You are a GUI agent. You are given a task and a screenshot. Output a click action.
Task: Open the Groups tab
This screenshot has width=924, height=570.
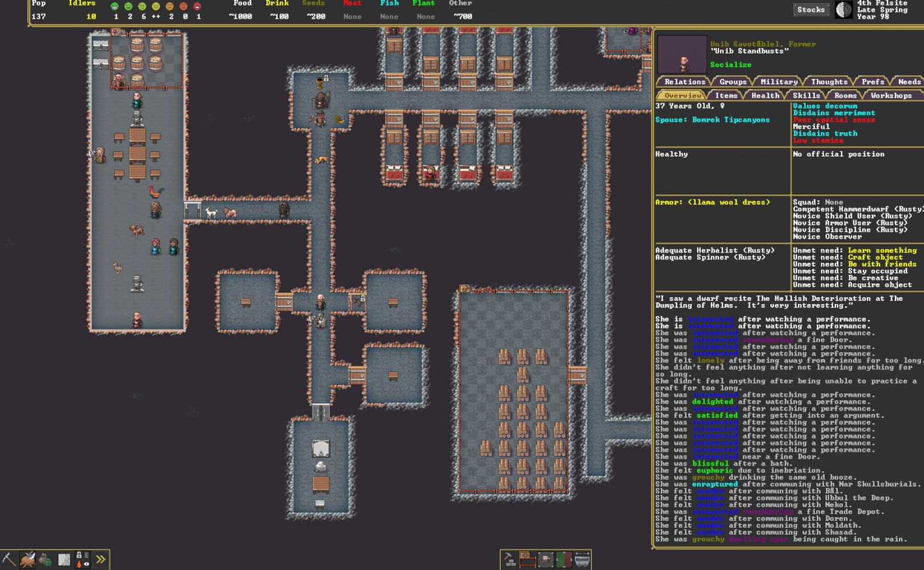click(733, 82)
